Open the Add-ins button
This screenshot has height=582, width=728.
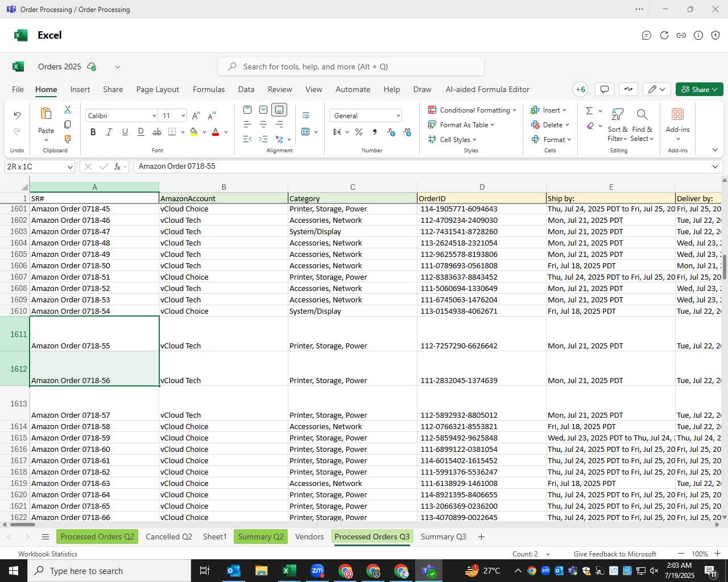coord(678,124)
